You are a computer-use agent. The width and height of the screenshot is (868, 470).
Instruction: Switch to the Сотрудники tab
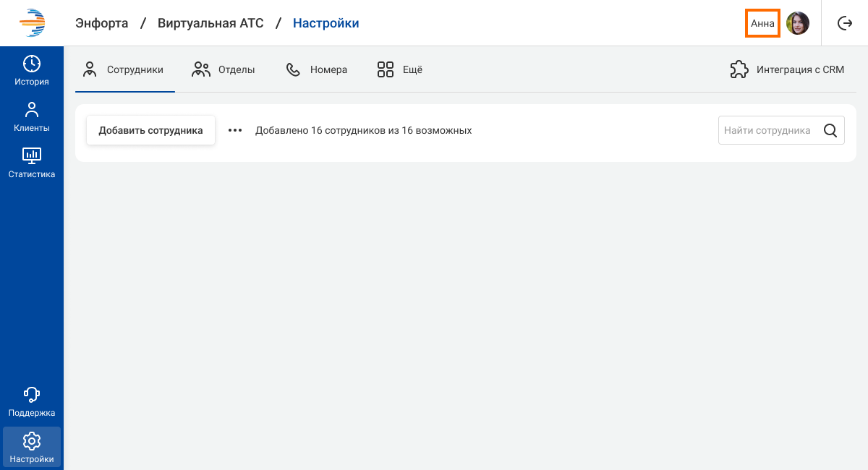click(124, 70)
